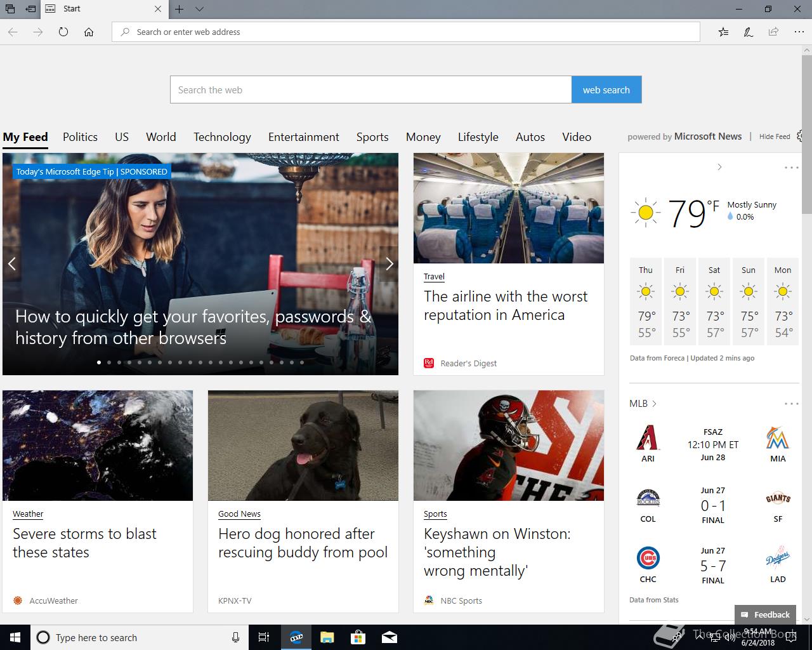Open the Technology feed tab
This screenshot has width=812, height=650.
pyautogui.click(x=222, y=137)
